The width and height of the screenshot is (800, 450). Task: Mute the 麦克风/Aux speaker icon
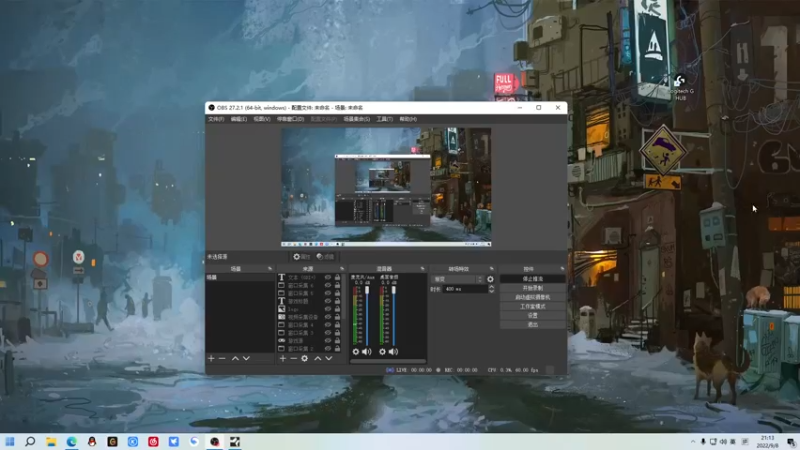(367, 352)
